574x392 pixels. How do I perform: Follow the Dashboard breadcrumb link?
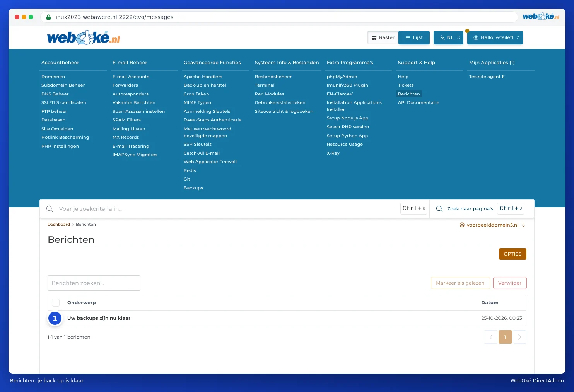coord(59,225)
